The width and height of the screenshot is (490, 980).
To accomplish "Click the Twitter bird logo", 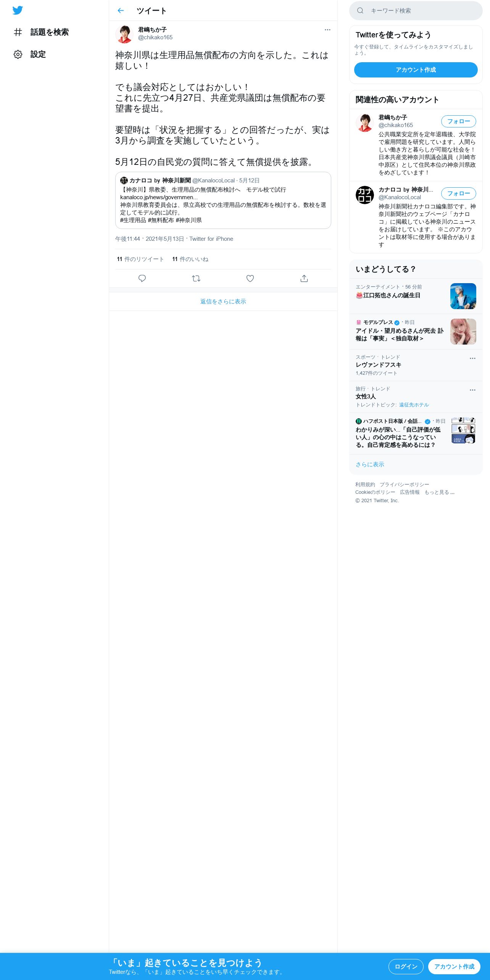I will [x=18, y=10].
